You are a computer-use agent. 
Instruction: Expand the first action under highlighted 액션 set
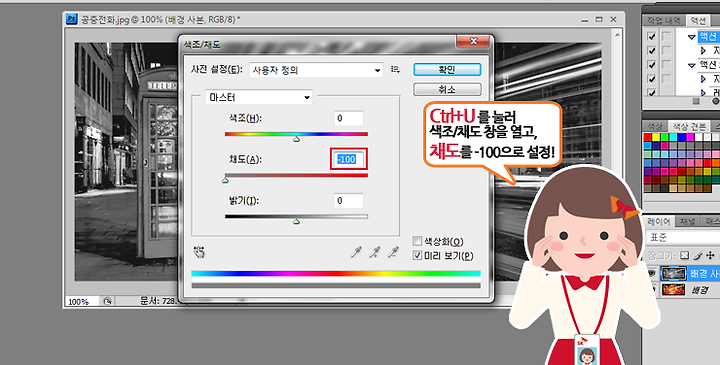(x=703, y=51)
